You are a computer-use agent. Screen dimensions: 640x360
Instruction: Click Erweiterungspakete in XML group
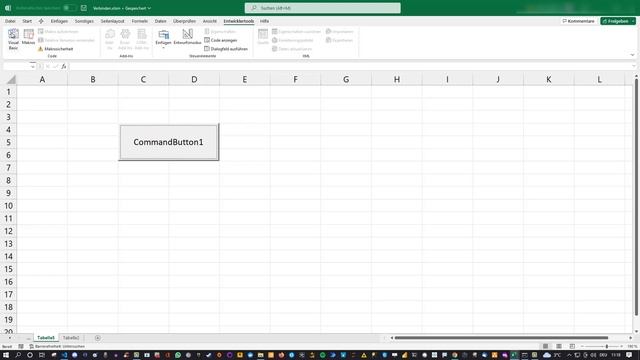click(293, 40)
